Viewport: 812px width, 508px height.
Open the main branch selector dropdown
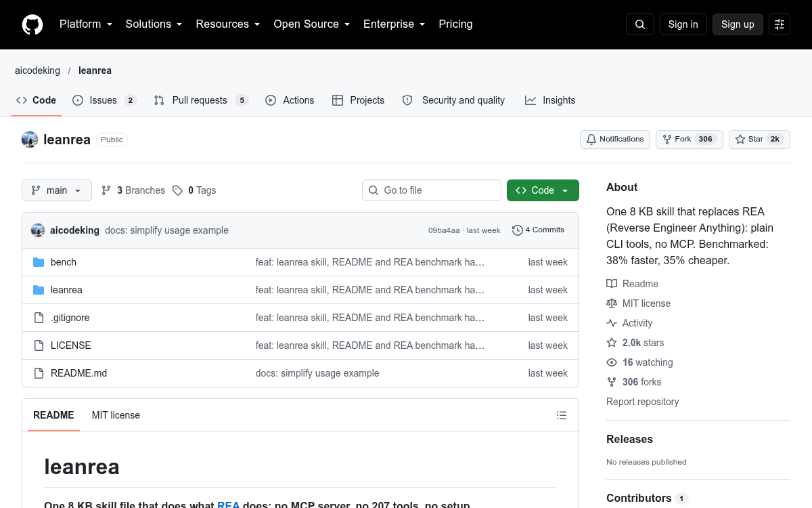point(57,190)
